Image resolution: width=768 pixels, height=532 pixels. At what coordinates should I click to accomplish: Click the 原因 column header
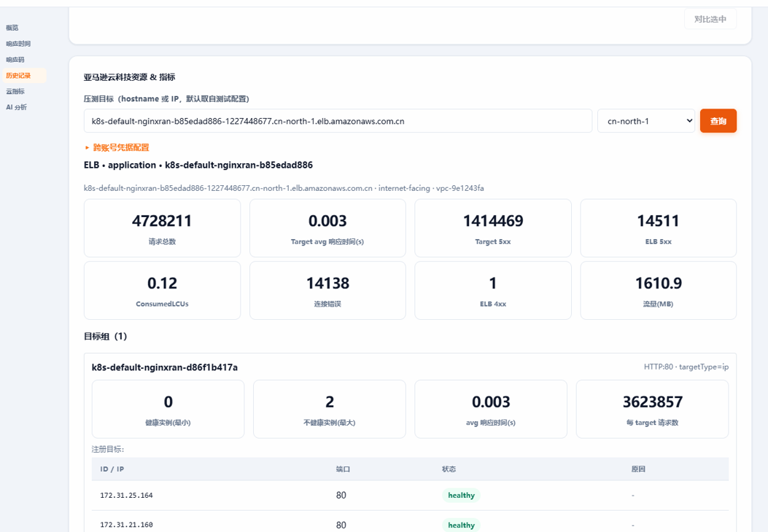pos(638,469)
